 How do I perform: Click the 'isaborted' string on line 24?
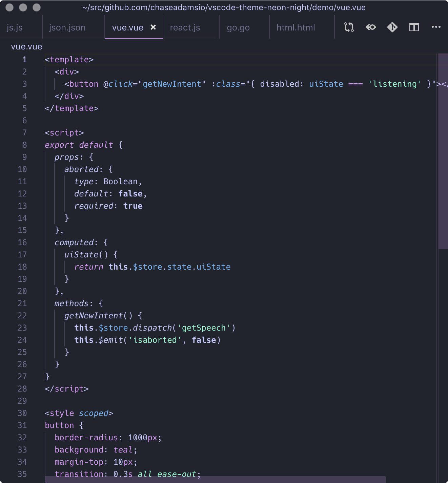155,340
